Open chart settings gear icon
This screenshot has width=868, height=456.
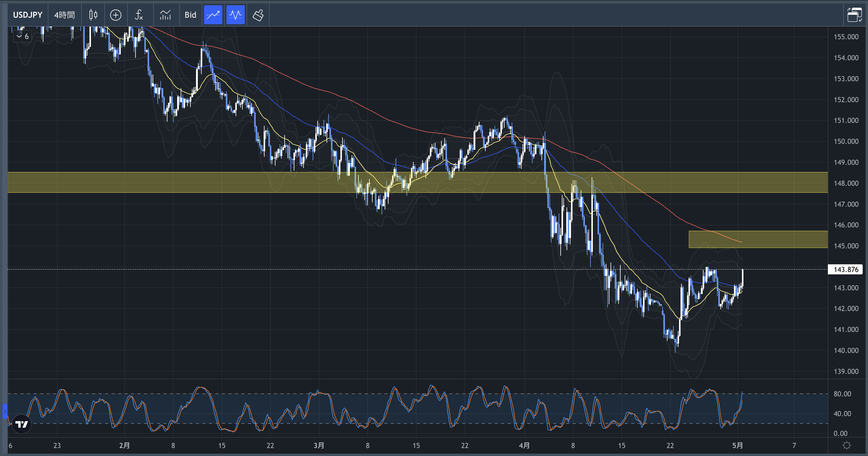[846, 446]
